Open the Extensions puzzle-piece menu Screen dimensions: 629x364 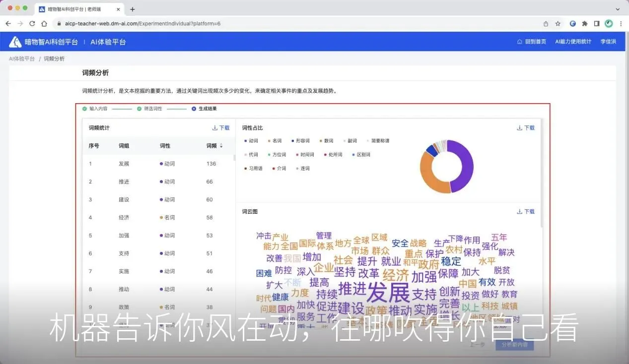[585, 23]
